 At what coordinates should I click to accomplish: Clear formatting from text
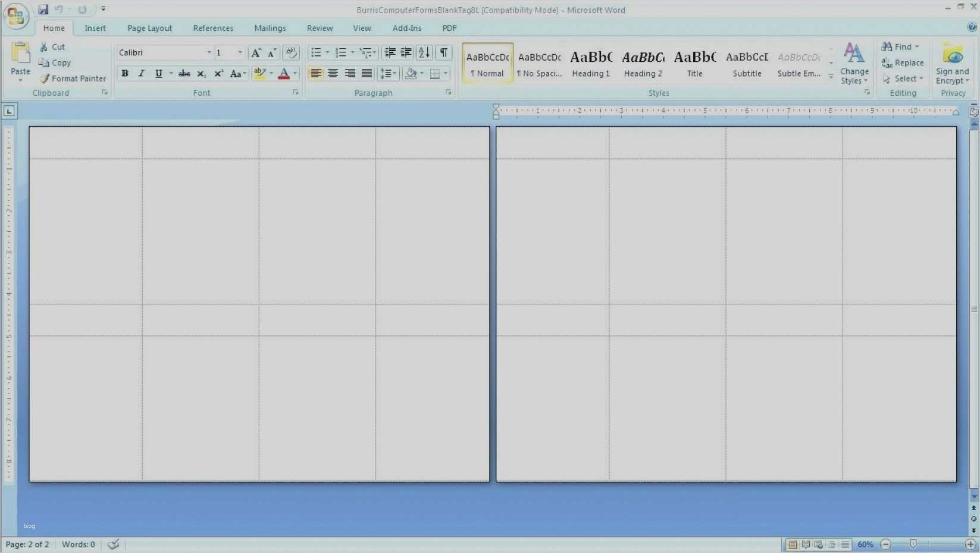point(291,53)
